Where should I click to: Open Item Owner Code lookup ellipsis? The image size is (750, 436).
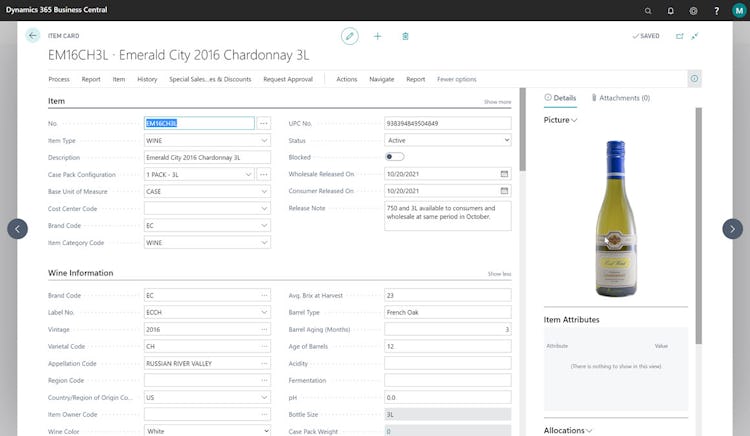point(264,414)
